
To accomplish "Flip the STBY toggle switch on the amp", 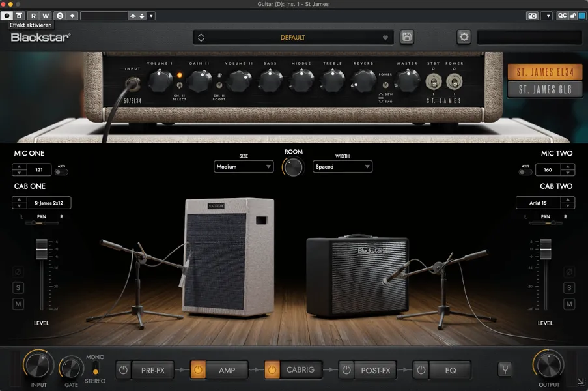I will pos(434,81).
